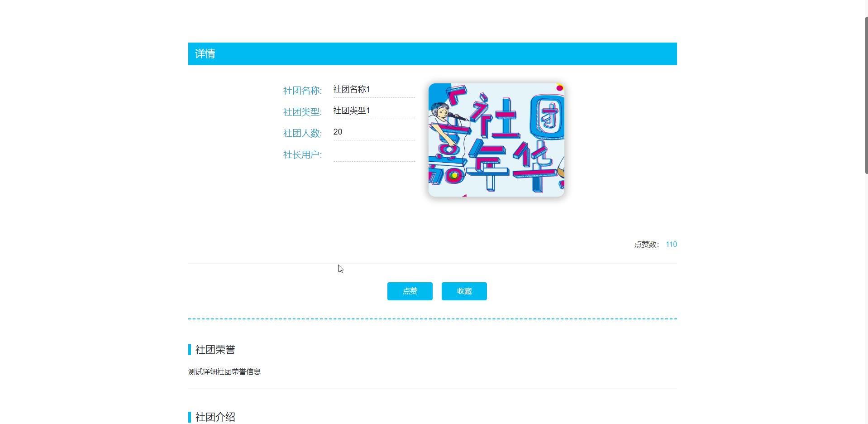Click the vertical page scrollbar
The width and height of the screenshot is (868, 424).
(866, 95)
